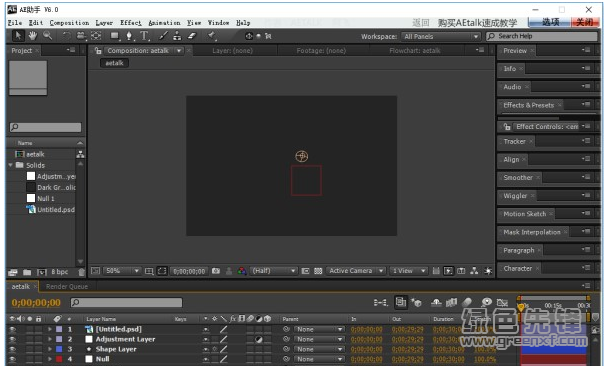The image size is (609, 366).
Task: Expand the Shape Layer properties triangle
Action: click(x=50, y=349)
